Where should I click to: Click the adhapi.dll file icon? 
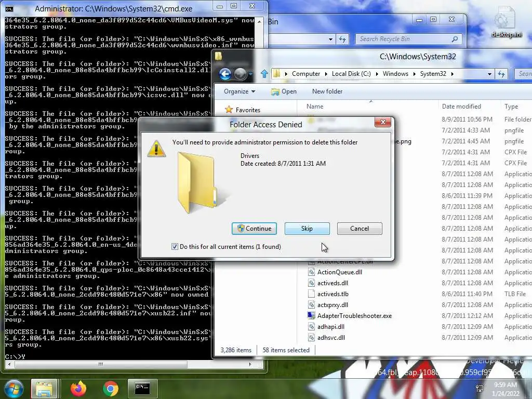click(x=311, y=326)
